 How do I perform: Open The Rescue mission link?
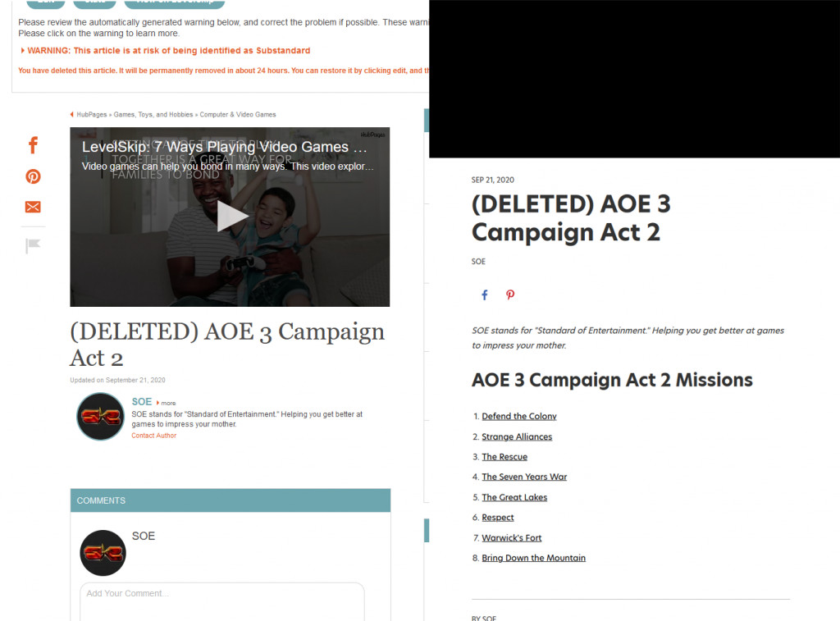[504, 457]
